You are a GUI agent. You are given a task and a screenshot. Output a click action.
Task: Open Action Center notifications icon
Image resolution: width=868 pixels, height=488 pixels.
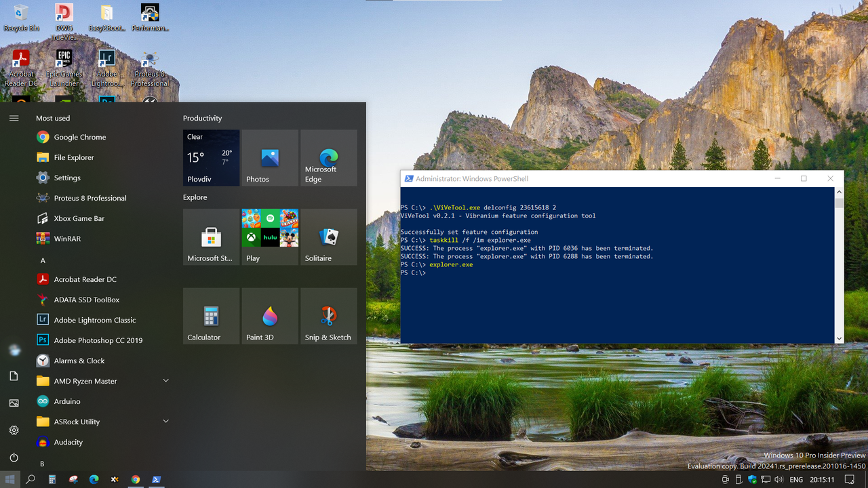tap(850, 479)
